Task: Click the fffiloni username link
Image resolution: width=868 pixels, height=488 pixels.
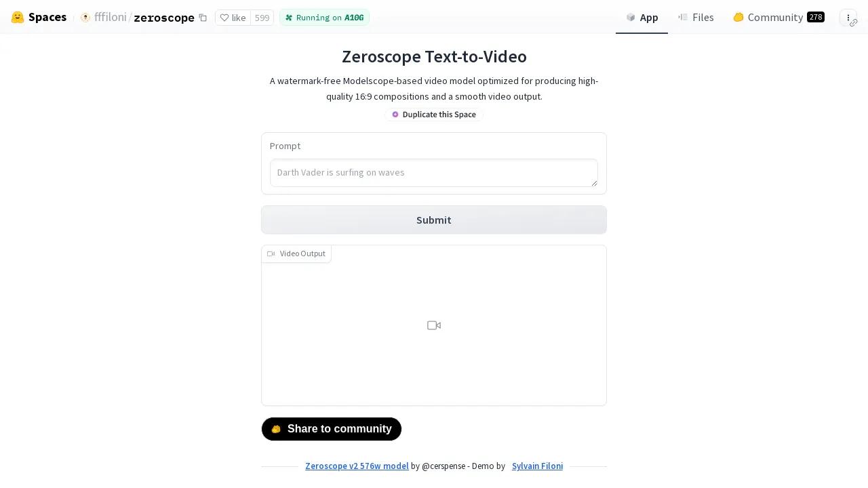Action: (111, 18)
